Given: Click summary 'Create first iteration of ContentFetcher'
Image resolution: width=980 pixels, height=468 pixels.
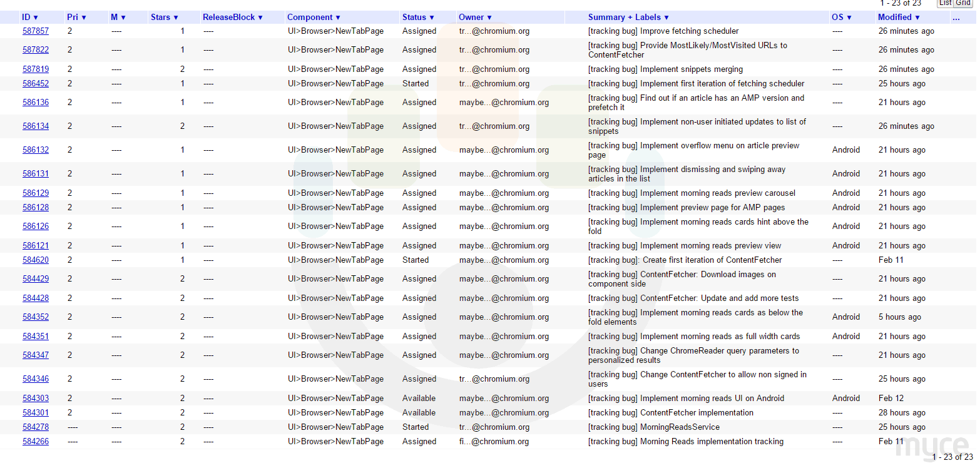Looking at the screenshot, I should pos(712,260).
